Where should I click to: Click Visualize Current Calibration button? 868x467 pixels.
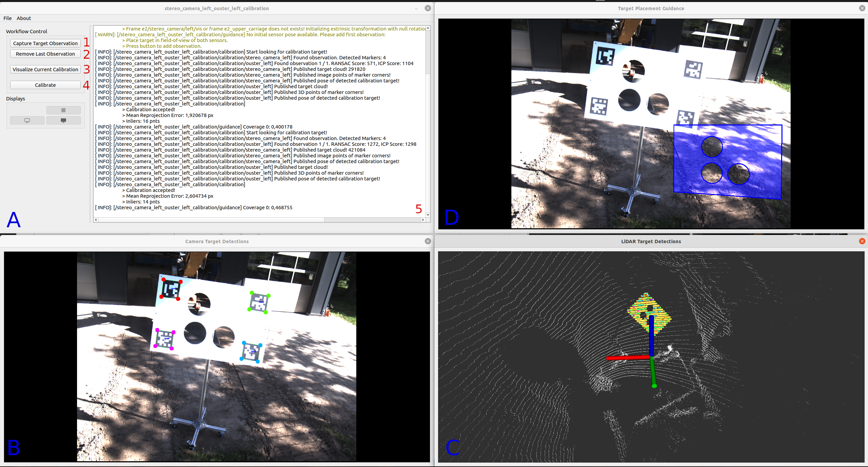pyautogui.click(x=45, y=70)
